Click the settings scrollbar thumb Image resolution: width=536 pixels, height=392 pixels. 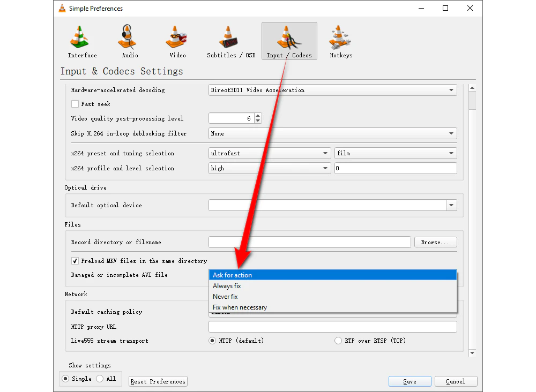pos(472,101)
